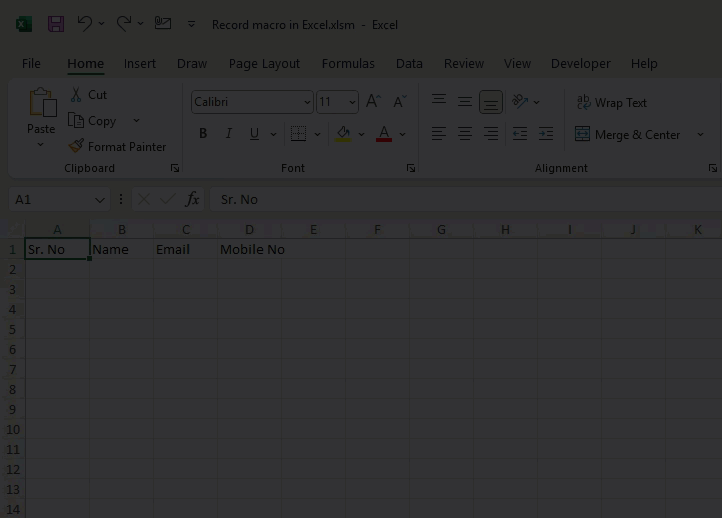
Task: Decrease font size with the smaller A icon
Action: [x=400, y=101]
